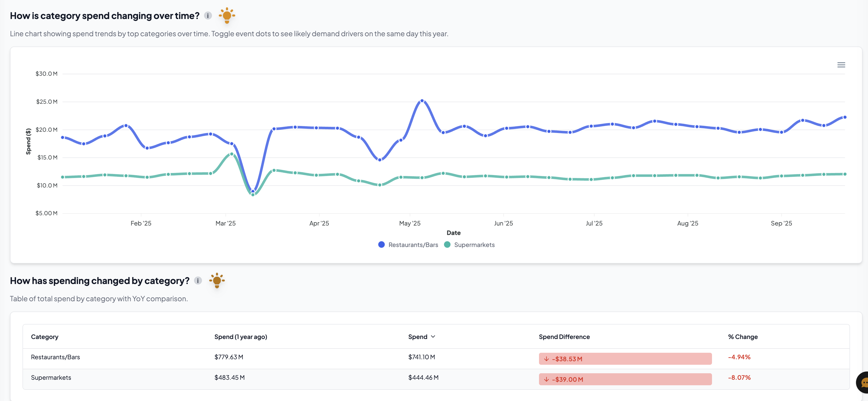Click the May '25 peak data point

point(422,101)
